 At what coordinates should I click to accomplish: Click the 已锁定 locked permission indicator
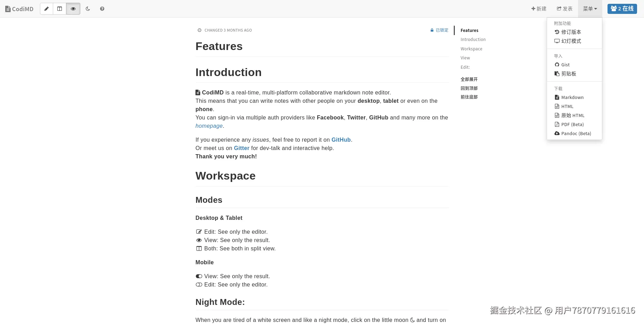pyautogui.click(x=440, y=30)
